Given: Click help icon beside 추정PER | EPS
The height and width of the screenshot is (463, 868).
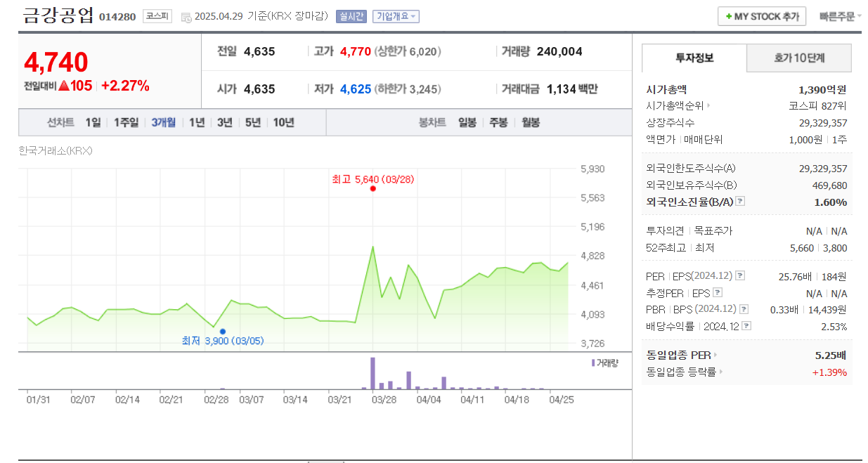Looking at the screenshot, I should [x=718, y=293].
